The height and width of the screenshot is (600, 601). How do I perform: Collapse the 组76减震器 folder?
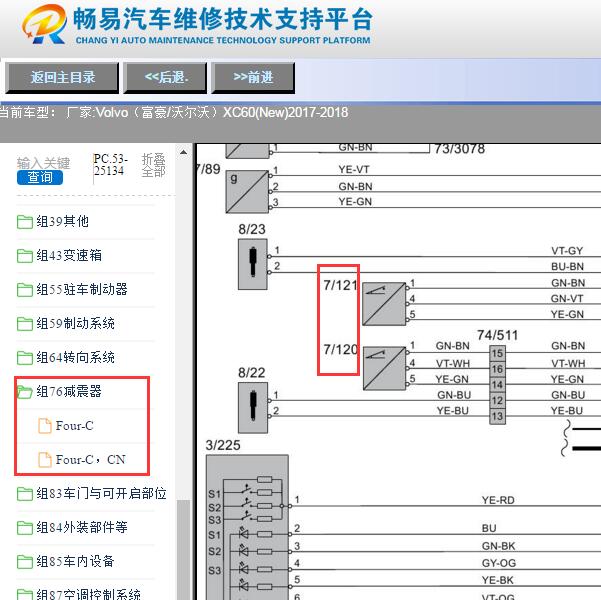[x=69, y=391]
